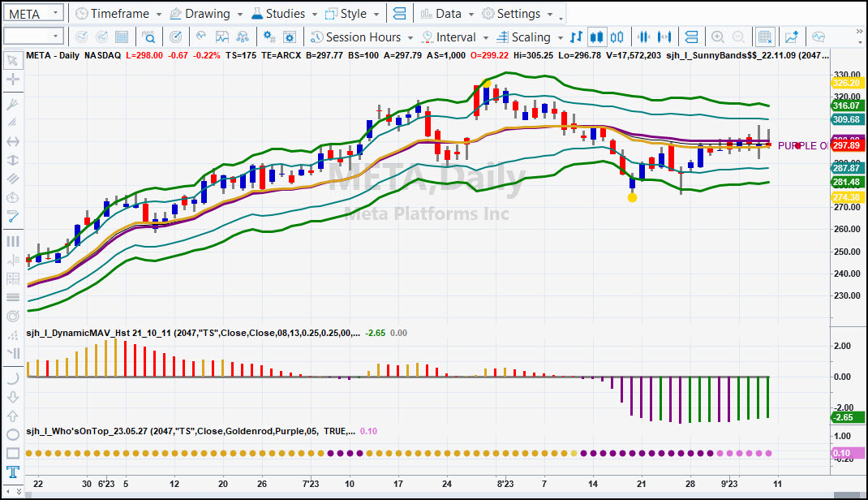The height and width of the screenshot is (500, 868).
Task: Click the zoom out magnifier icon
Action: [x=738, y=37]
